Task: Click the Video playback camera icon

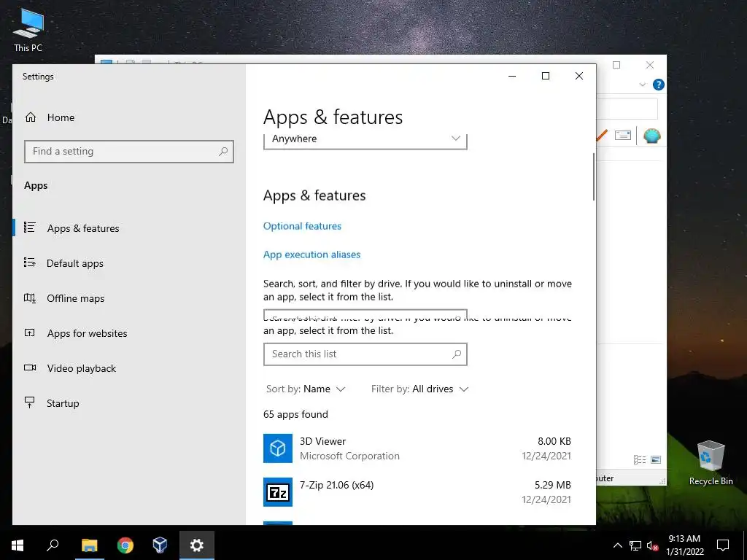Action: click(30, 367)
